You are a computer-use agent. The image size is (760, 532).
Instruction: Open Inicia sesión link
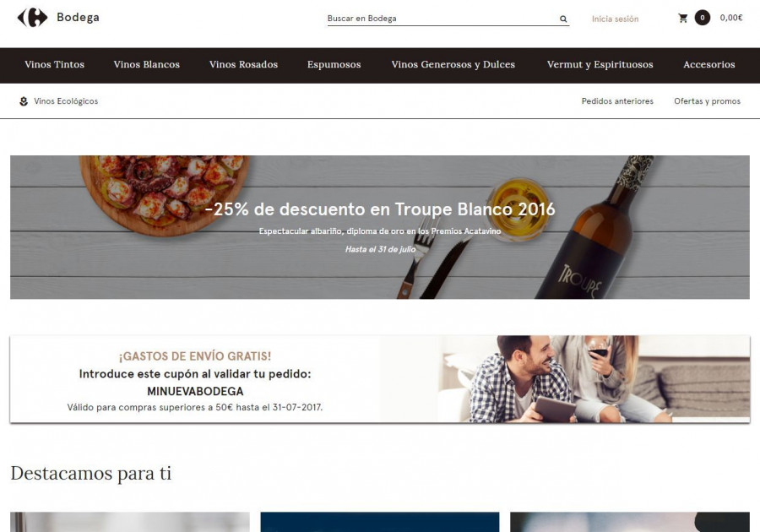point(615,19)
